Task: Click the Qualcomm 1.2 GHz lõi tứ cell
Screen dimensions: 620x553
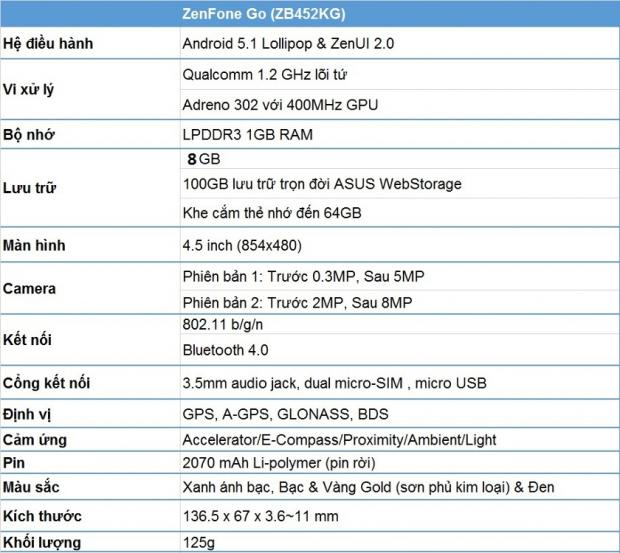Action: [264, 75]
